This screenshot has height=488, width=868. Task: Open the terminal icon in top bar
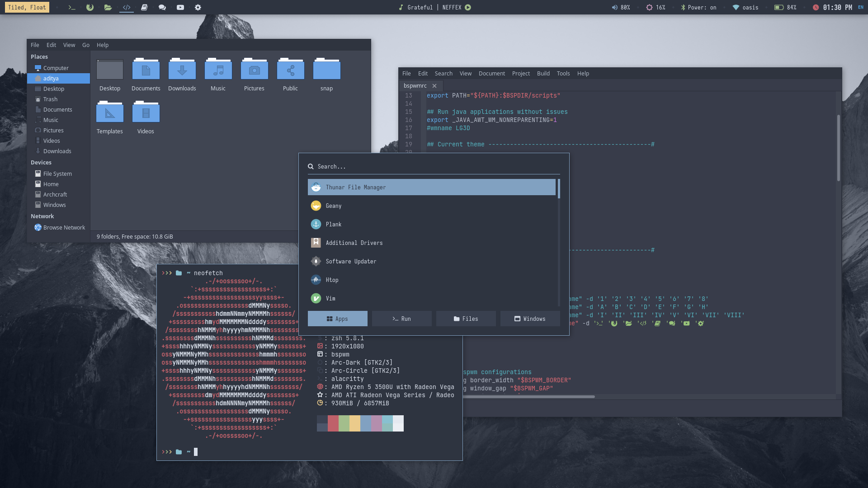click(x=71, y=7)
